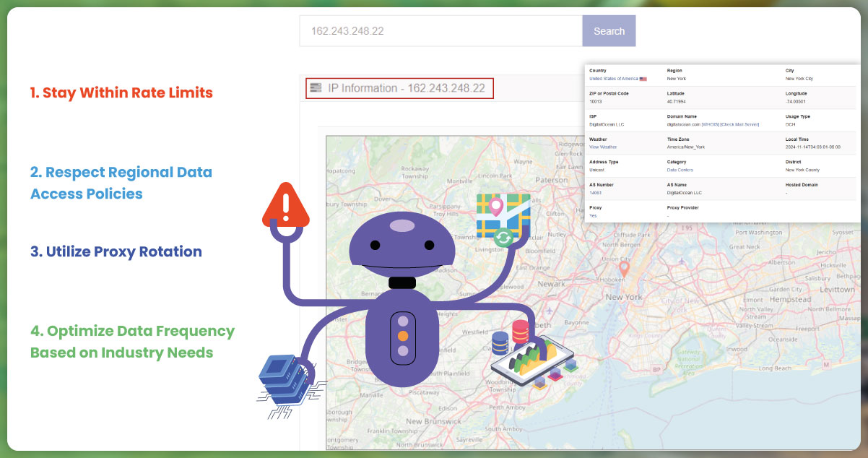
Task: Click 'Respect Regional Data Access Policies' heading
Action: click(121, 183)
